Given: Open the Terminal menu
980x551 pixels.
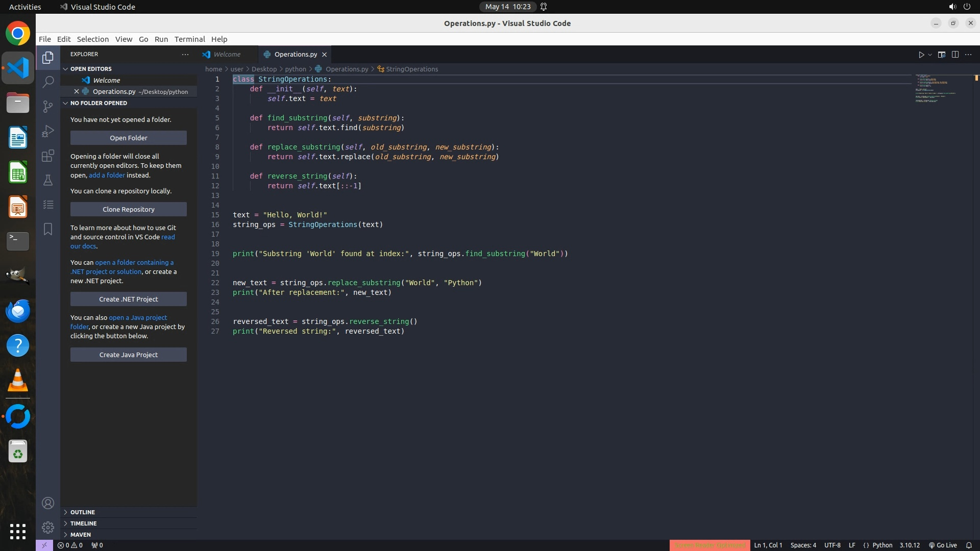Looking at the screenshot, I should pyautogui.click(x=189, y=39).
